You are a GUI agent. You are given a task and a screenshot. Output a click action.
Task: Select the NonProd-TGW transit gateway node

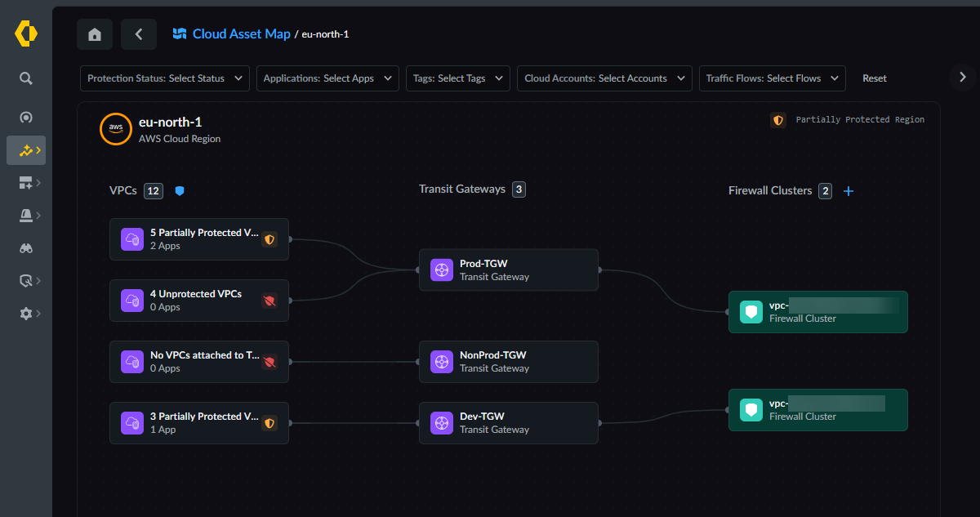(x=508, y=361)
